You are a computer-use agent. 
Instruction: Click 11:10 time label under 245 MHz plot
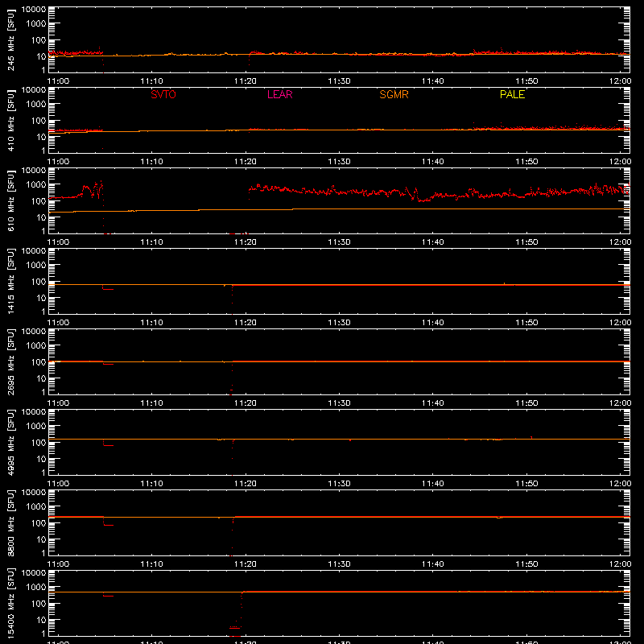tap(151, 81)
